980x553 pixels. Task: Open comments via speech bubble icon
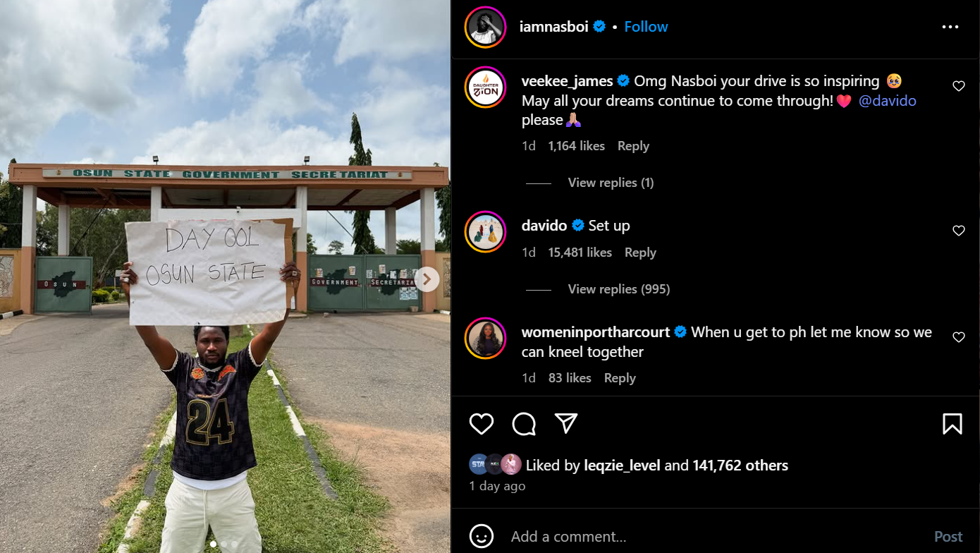coord(524,424)
